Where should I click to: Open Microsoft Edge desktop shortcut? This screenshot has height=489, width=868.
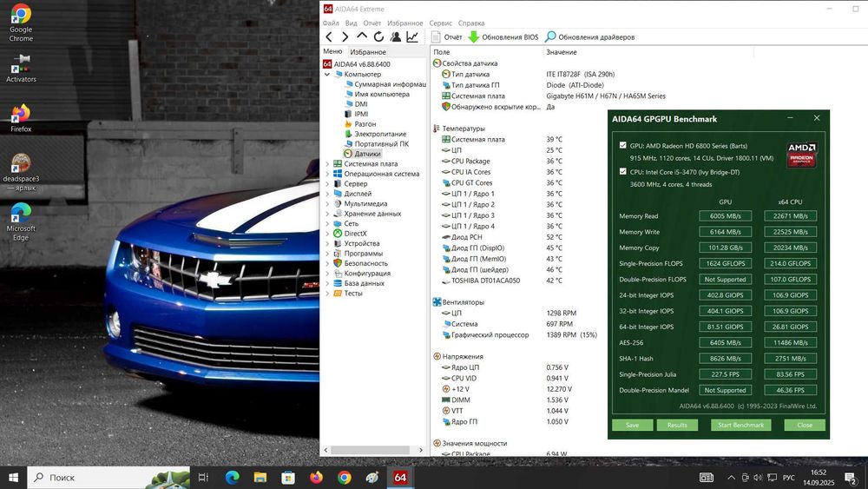pyautogui.click(x=21, y=221)
